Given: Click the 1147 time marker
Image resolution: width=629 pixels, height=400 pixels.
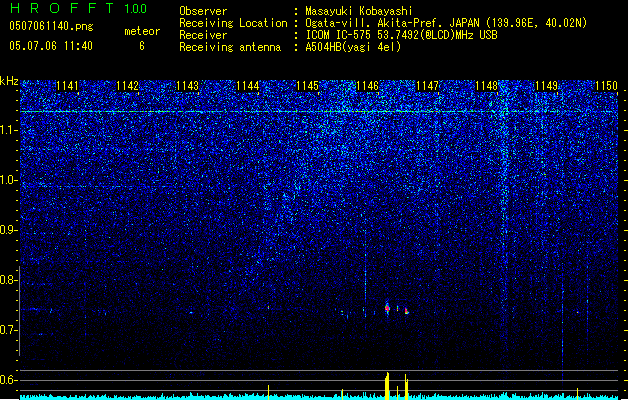Looking at the screenshot, I should tap(428, 86).
